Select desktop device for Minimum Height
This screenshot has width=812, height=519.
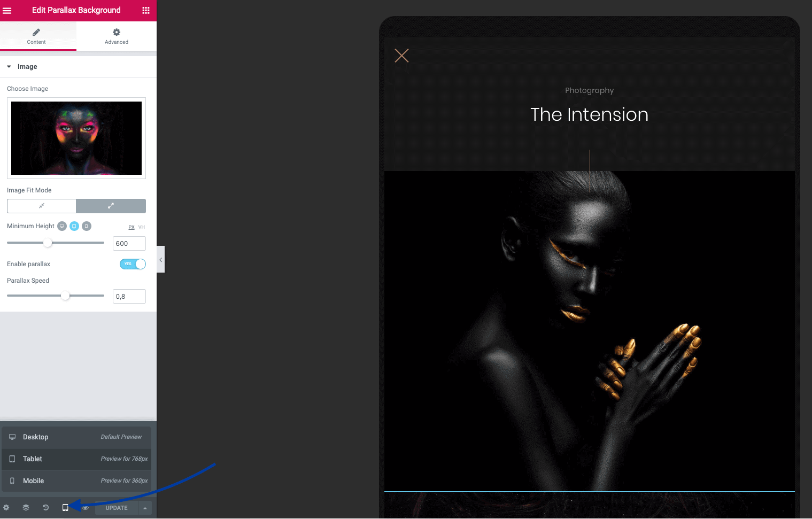(x=62, y=226)
